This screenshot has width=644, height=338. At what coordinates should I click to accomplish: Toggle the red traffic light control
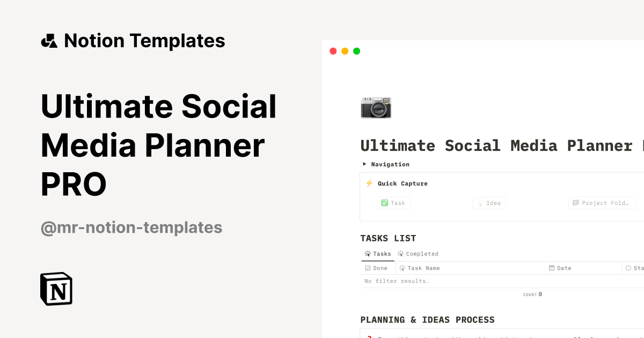[x=333, y=51]
